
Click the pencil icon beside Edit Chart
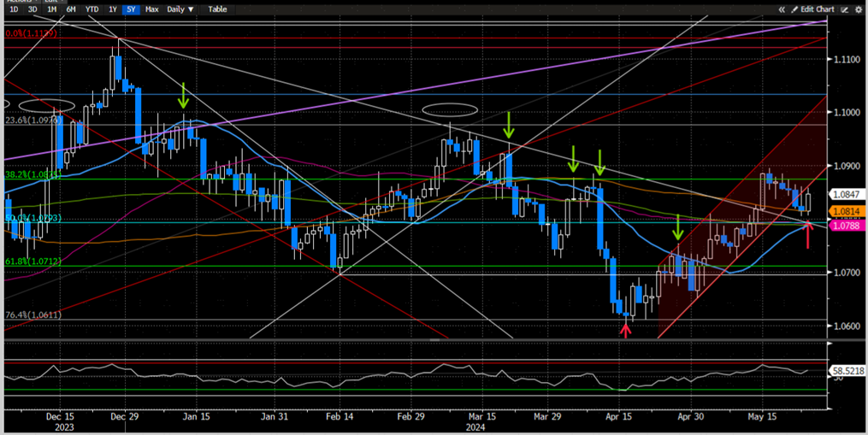(794, 9)
